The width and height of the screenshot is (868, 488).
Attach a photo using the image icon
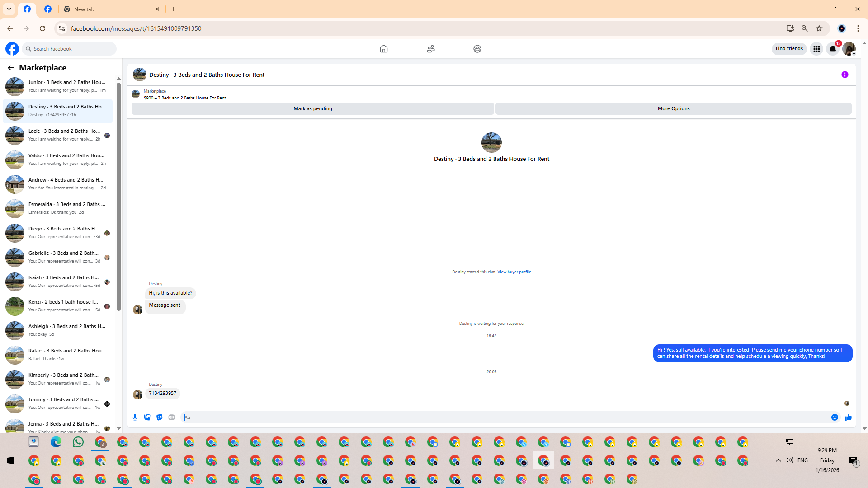pos(147,418)
